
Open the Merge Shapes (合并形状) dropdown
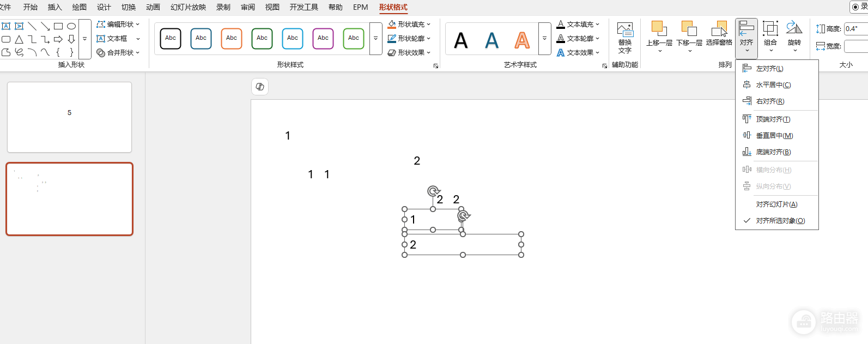point(118,53)
